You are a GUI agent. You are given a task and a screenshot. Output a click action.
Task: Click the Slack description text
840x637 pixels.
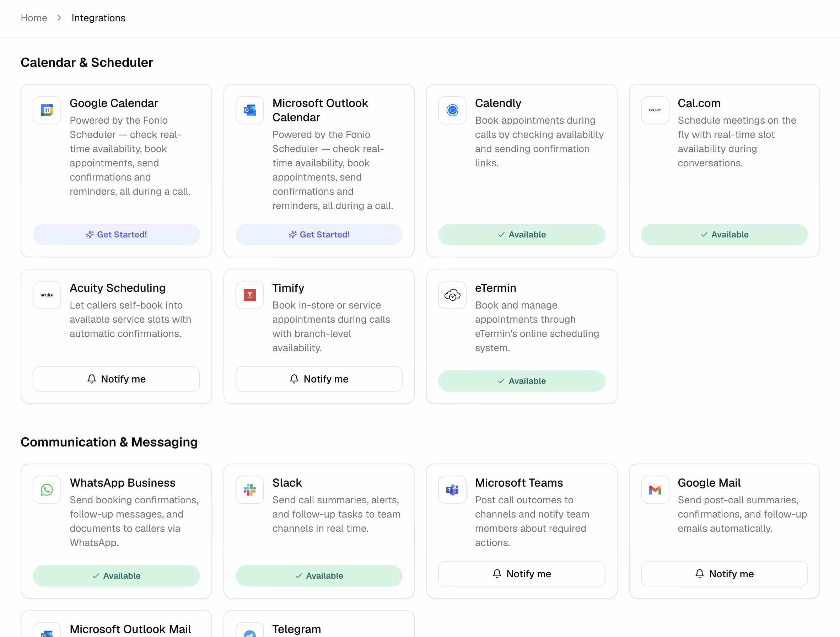pos(336,514)
